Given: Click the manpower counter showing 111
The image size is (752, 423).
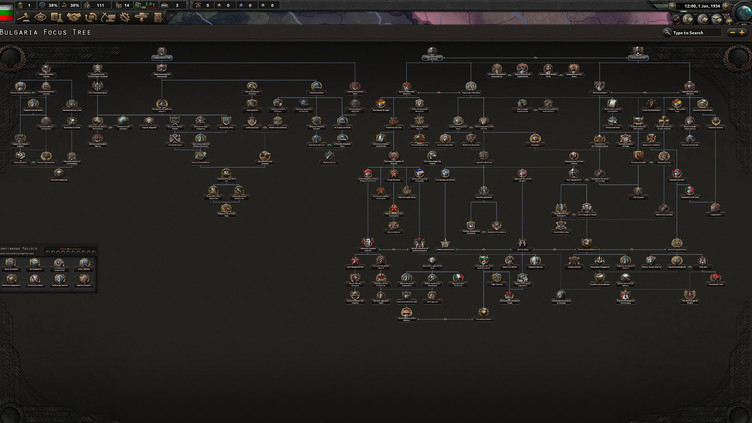Looking at the screenshot, I should click(95, 5).
